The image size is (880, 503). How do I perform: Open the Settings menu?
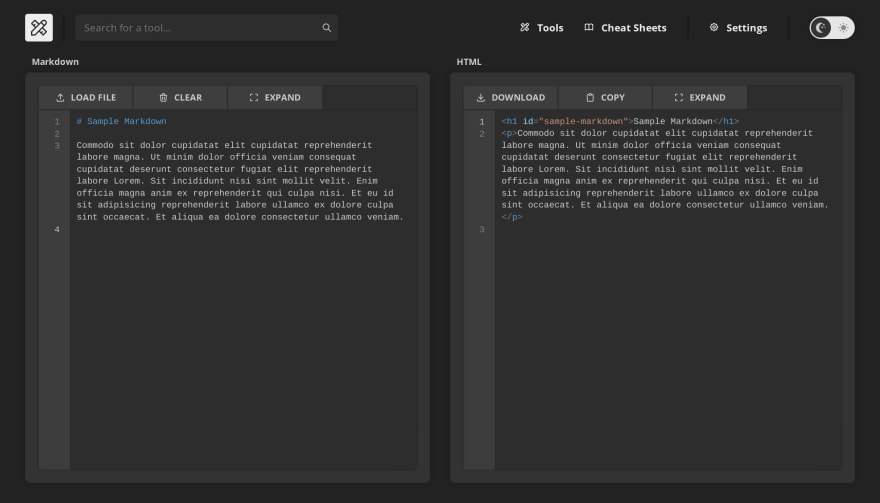pyautogui.click(x=738, y=28)
